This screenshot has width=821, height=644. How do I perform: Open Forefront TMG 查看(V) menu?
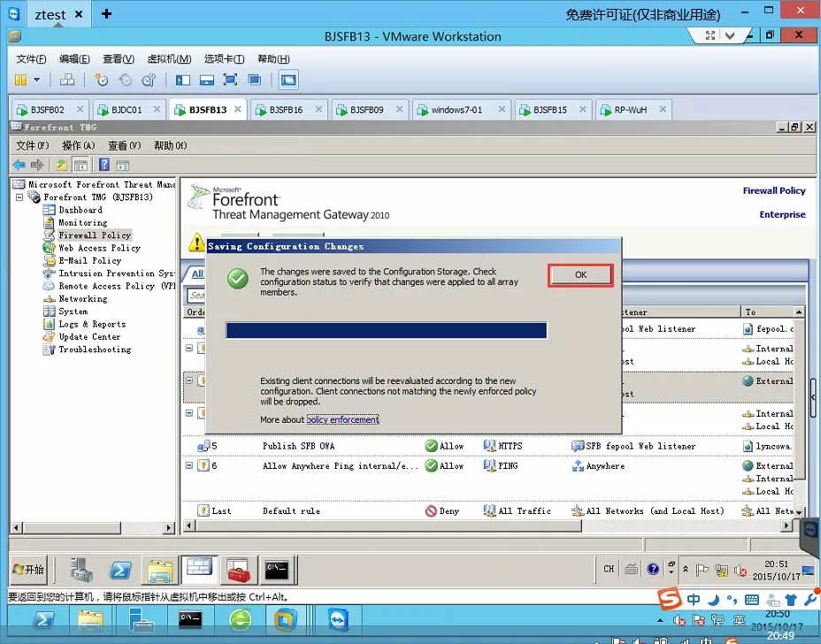tap(124, 146)
